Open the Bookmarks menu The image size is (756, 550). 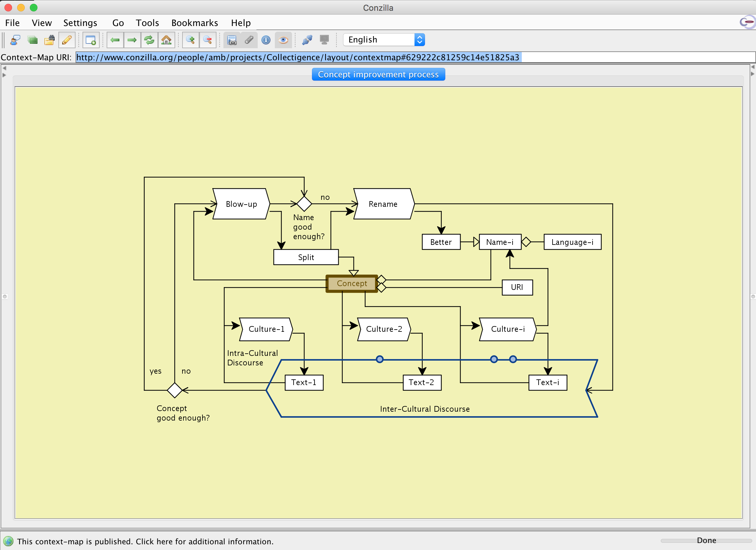[194, 23]
